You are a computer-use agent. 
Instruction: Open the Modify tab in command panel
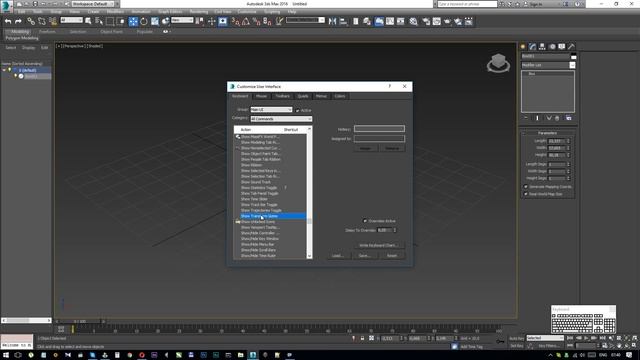pos(532,47)
